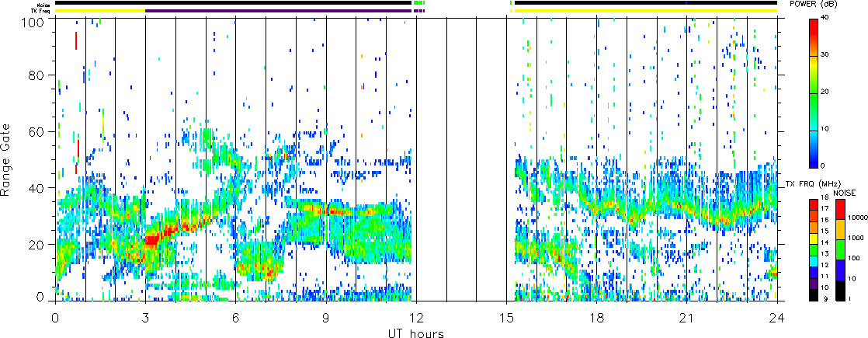Click the 100 value on NOISE scale
Screen dimensions: 868x338
pyautogui.click(x=854, y=258)
